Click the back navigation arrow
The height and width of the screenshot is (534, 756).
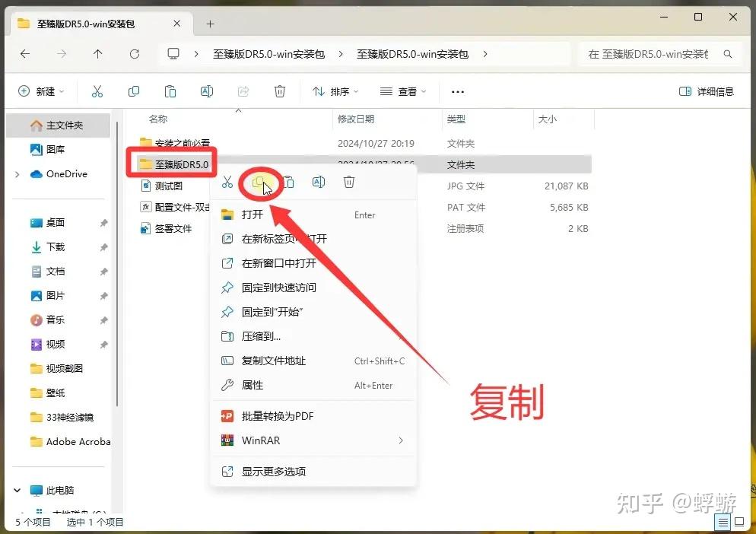(25, 53)
